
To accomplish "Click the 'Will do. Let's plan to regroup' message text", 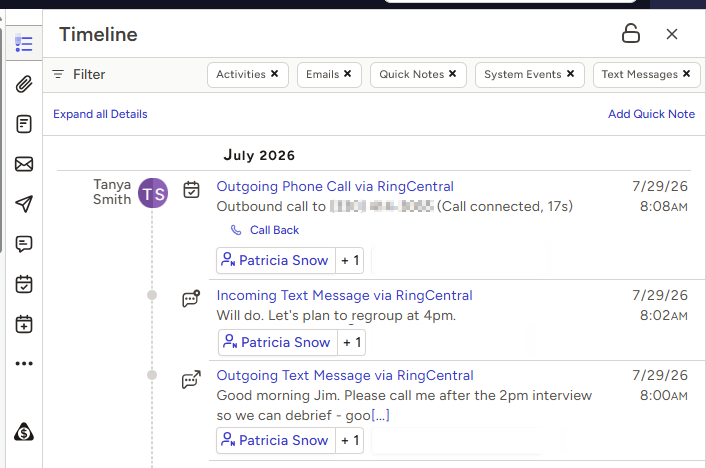I will click(336, 315).
